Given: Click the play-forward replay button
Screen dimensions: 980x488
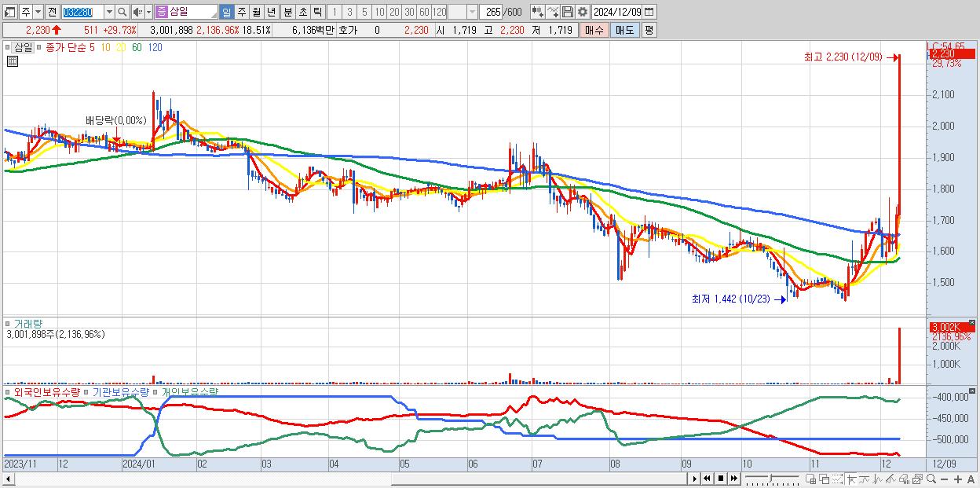Looking at the screenshot, I should [x=694, y=478].
